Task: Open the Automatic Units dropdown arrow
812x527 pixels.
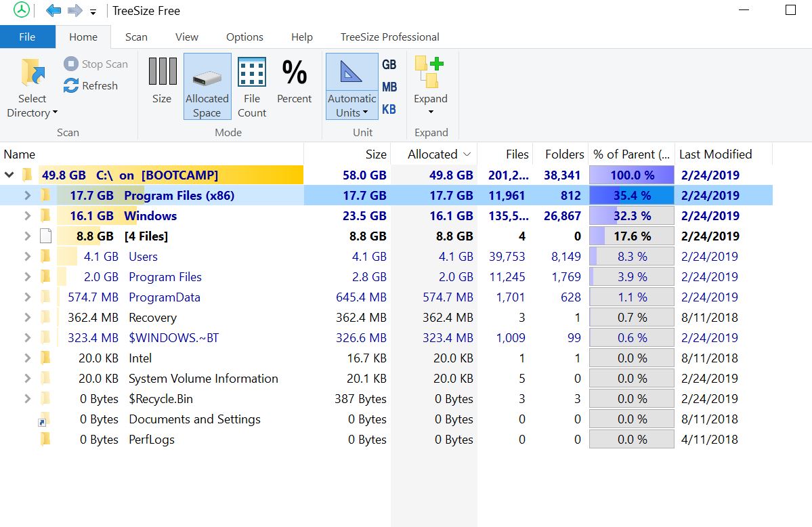Action: pyautogui.click(x=365, y=112)
